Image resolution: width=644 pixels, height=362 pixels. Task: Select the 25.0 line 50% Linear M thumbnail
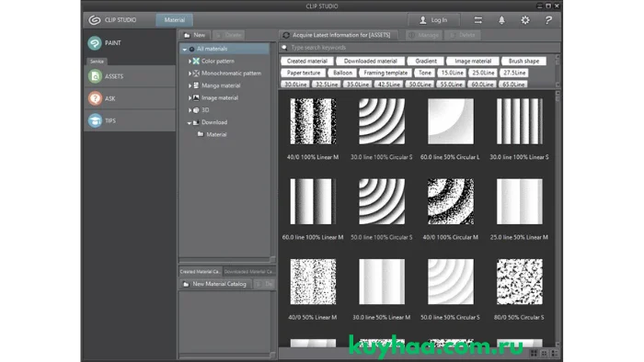[x=520, y=201]
